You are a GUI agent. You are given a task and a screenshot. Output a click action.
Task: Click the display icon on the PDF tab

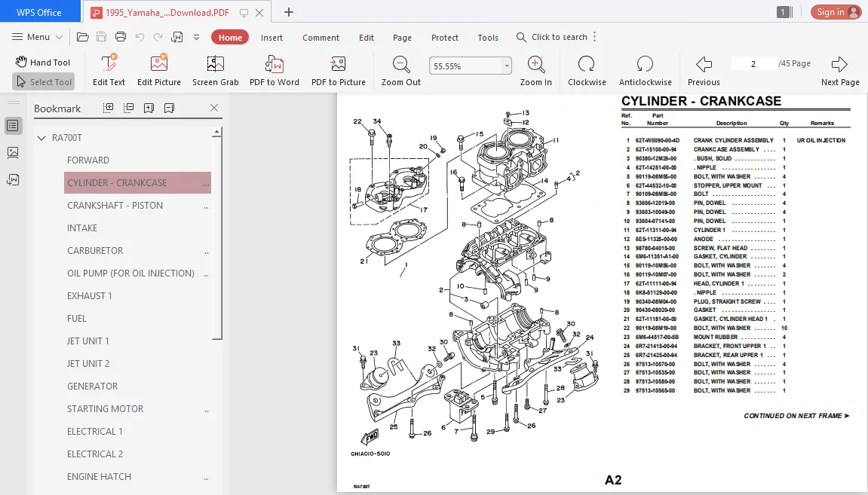244,13
